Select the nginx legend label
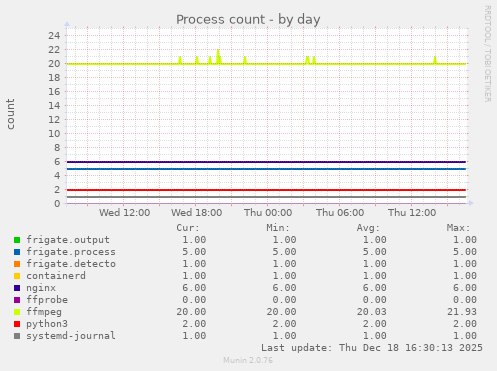497x371 pixels. (x=41, y=288)
